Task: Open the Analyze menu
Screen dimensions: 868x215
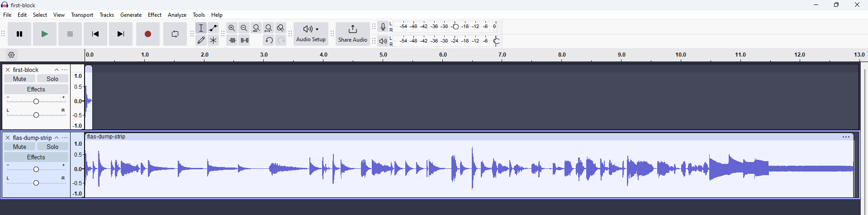Action: (177, 15)
